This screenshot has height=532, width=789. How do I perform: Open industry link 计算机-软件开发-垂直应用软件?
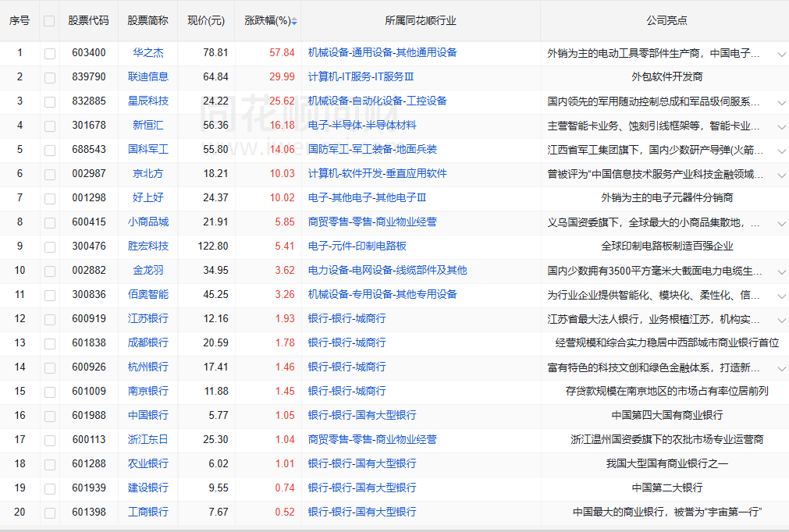click(378, 173)
